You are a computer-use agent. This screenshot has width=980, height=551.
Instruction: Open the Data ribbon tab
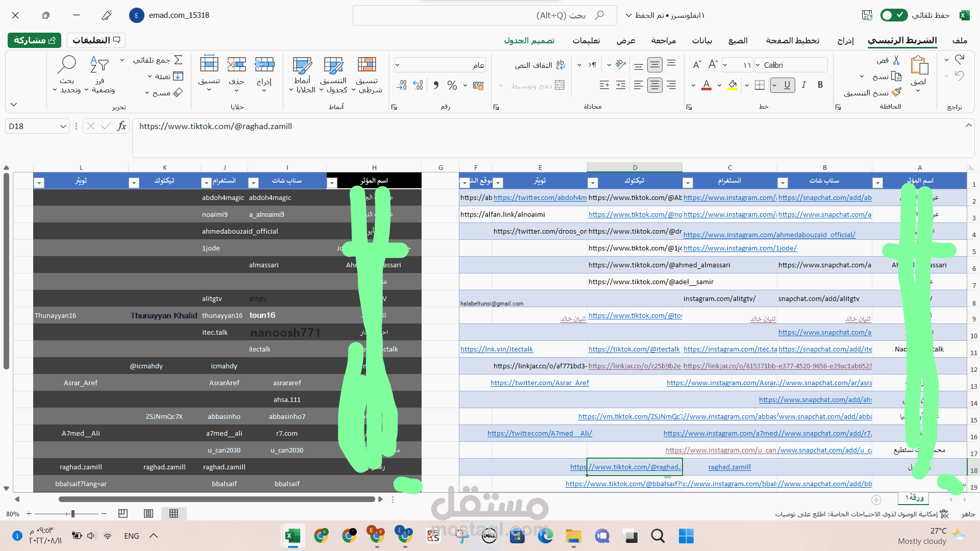702,40
